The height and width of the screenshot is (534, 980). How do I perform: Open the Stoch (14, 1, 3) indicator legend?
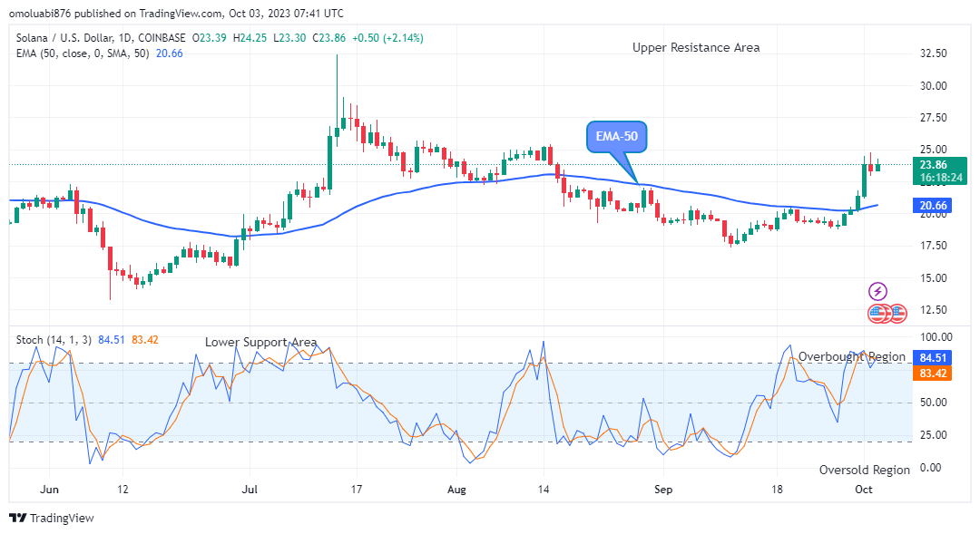[54, 340]
